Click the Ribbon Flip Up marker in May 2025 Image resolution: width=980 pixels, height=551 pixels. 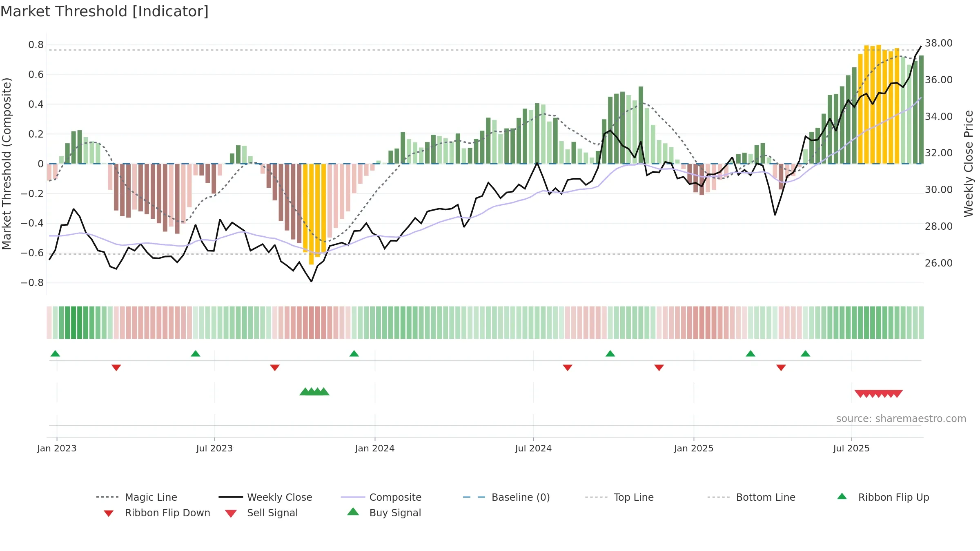pyautogui.click(x=805, y=353)
